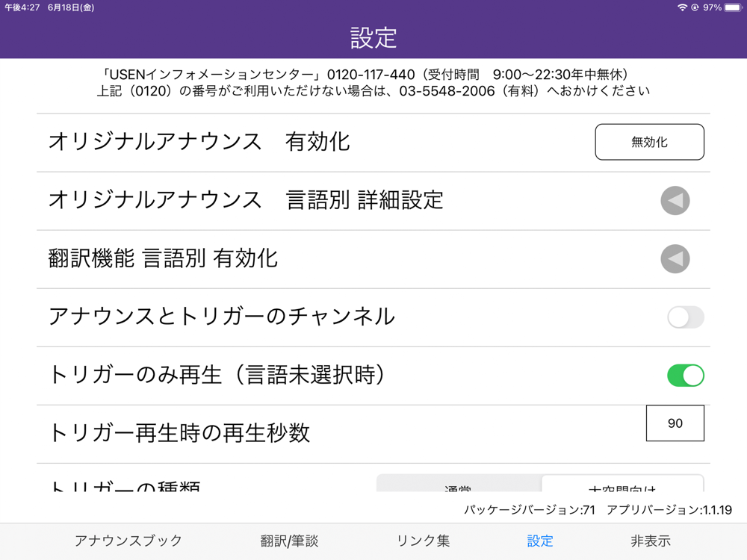747x560 pixels.
Task: Tap the 03-5548-2006 phone number
Action: click(447, 91)
